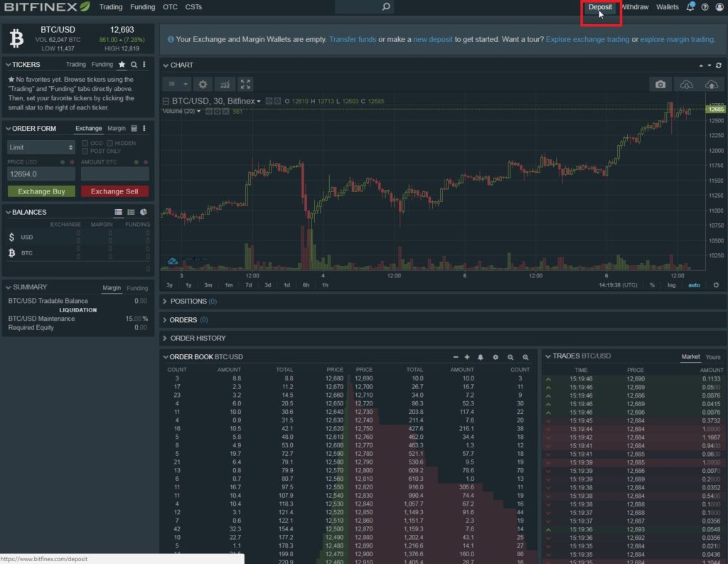This screenshot has width=728, height=564.
Task: Switch summary to Funding tab
Action: [137, 288]
